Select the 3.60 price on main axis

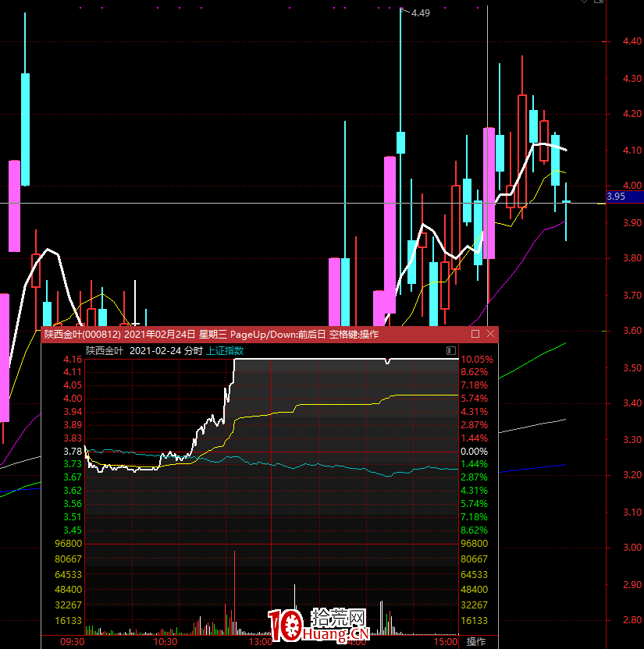click(632, 330)
